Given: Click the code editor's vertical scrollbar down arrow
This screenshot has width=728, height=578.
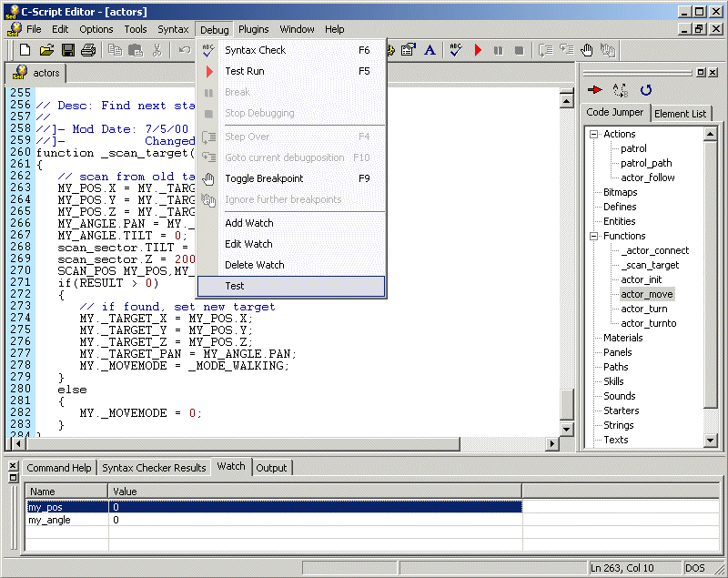Looking at the screenshot, I should point(567,429).
